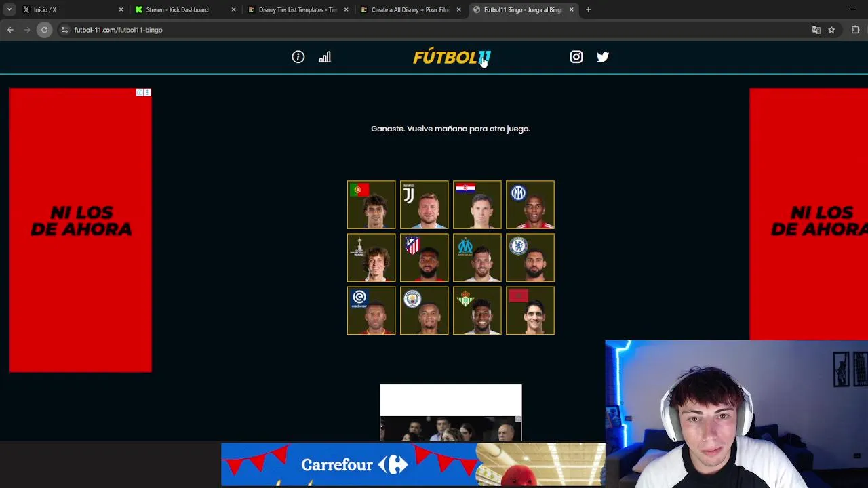The height and width of the screenshot is (488, 868).
Task: Open the statistics bar chart icon
Action: (x=325, y=57)
